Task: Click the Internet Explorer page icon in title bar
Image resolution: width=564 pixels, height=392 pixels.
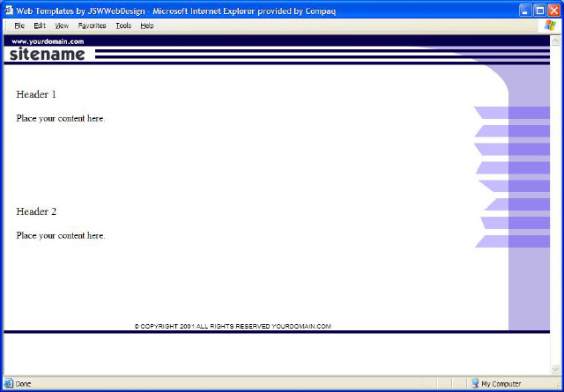Action: (x=9, y=9)
